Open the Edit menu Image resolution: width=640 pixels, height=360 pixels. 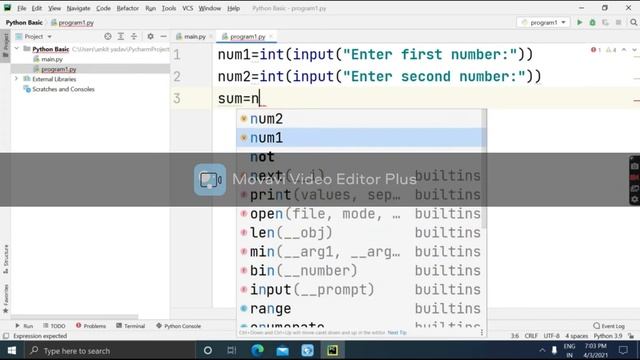[x=36, y=8]
